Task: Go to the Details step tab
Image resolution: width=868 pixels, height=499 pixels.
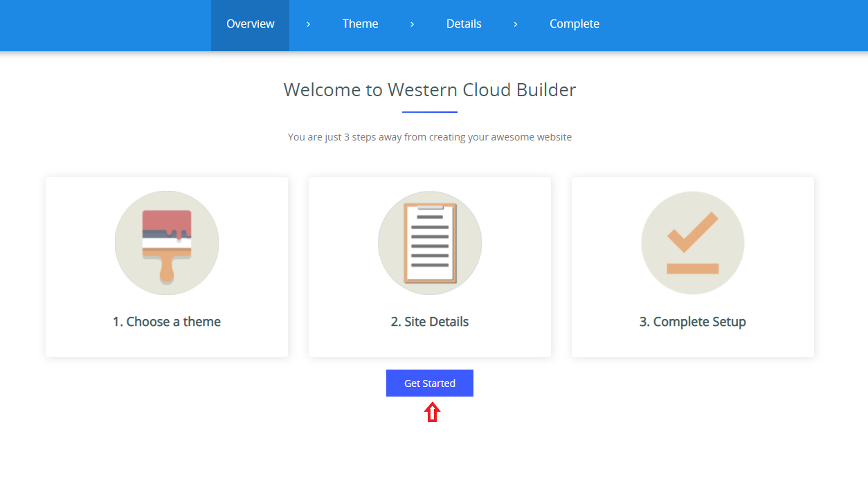Action: 464,24
